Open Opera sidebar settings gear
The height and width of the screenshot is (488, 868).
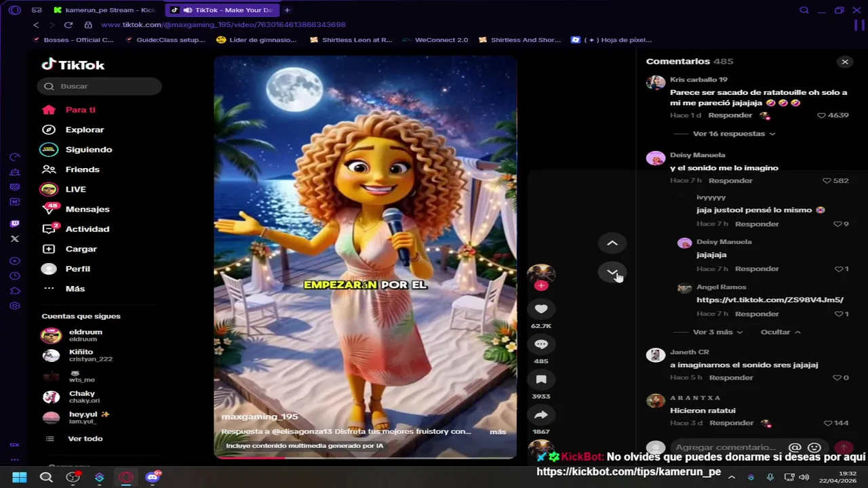(x=15, y=306)
